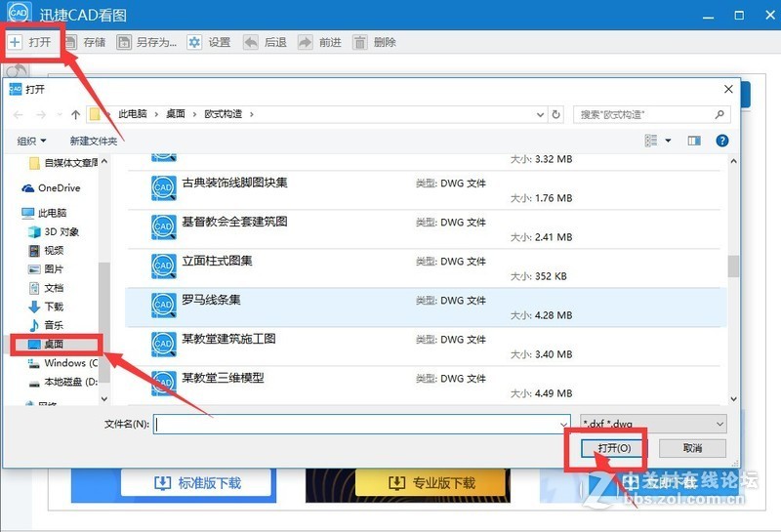Select 视频 (Videos) in the navigation pane
Screen dimensions: 781x532
click(46, 251)
